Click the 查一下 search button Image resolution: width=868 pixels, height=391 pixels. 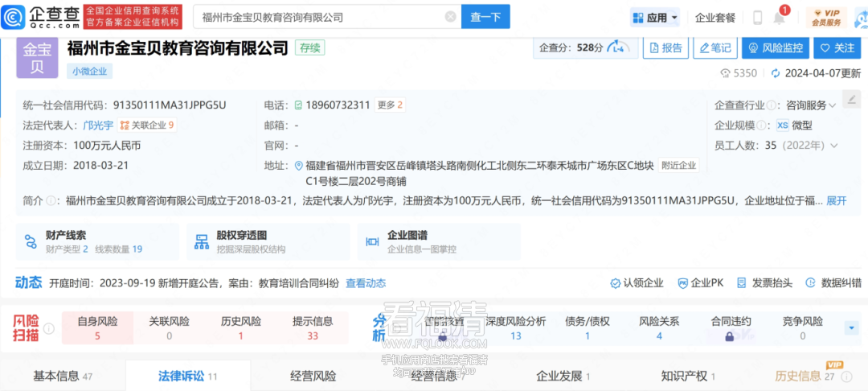pyautogui.click(x=485, y=17)
